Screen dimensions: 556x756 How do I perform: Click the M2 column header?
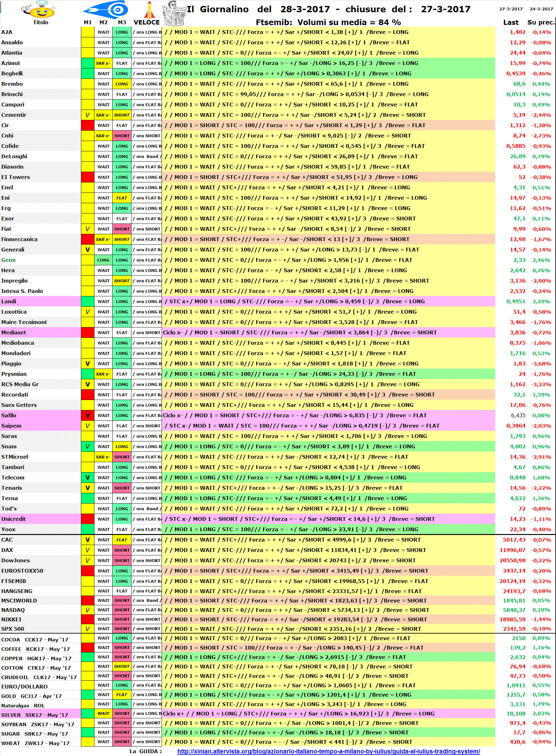(x=103, y=22)
